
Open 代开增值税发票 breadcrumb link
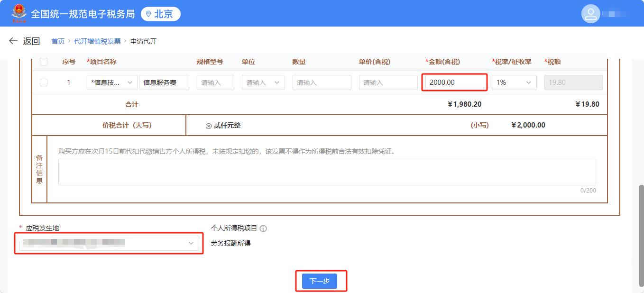click(x=97, y=41)
